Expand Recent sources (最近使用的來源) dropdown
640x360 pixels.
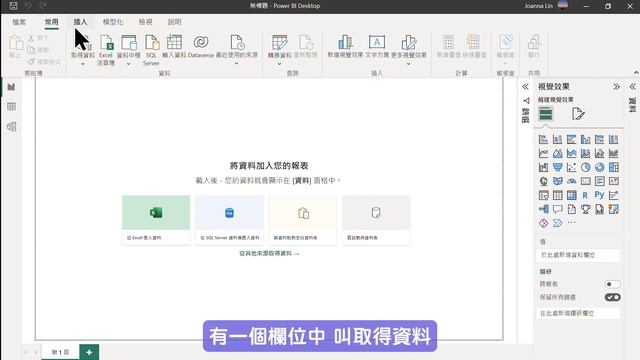click(237, 64)
